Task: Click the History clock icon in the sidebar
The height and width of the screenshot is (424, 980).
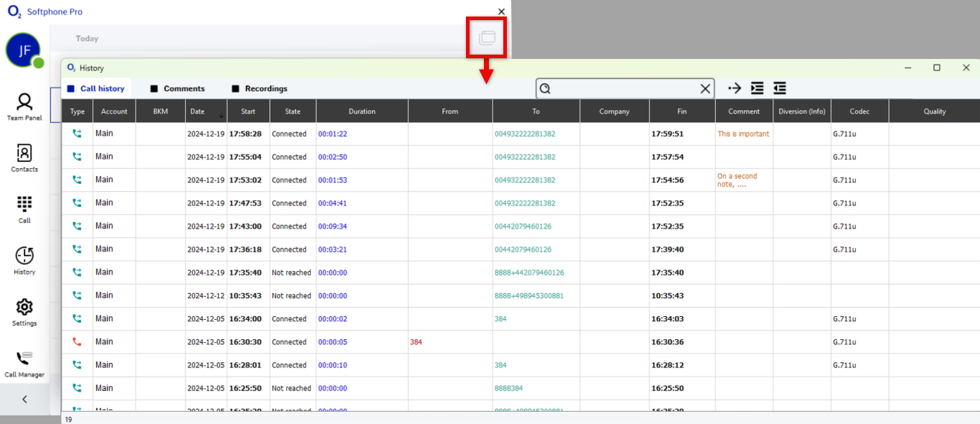Action: (x=24, y=260)
